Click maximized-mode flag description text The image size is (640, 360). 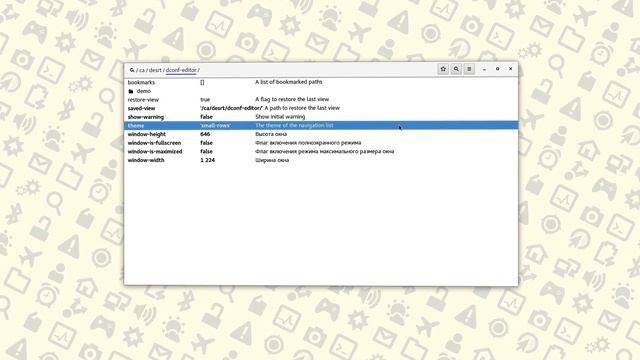pyautogui.click(x=324, y=151)
